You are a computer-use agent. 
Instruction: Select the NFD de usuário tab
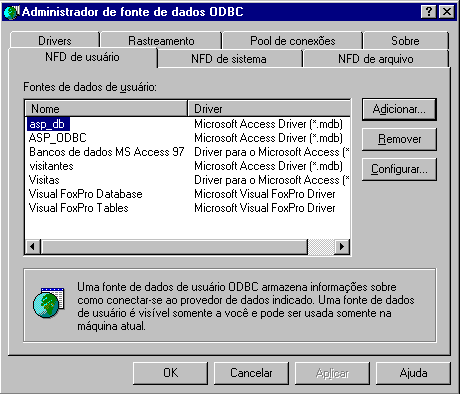click(x=82, y=57)
